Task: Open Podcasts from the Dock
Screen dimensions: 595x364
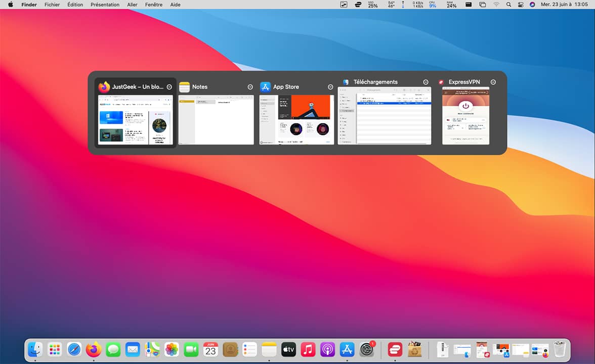Action: click(327, 350)
